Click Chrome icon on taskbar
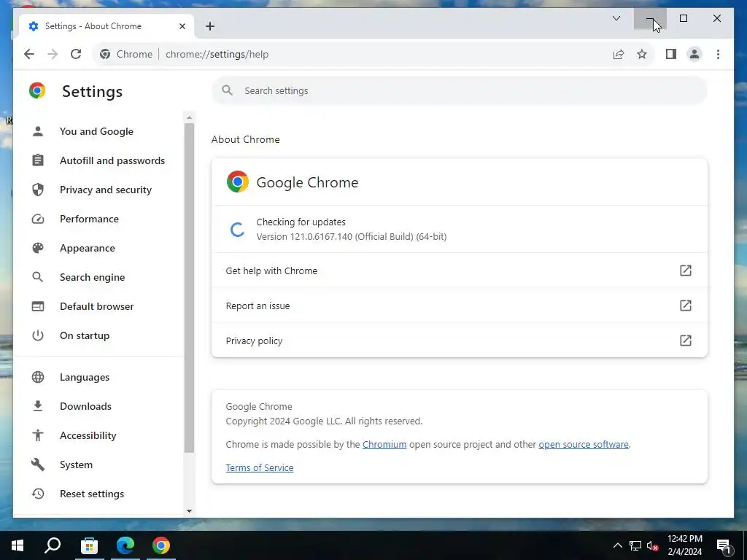The width and height of the screenshot is (747, 560). tap(161, 545)
